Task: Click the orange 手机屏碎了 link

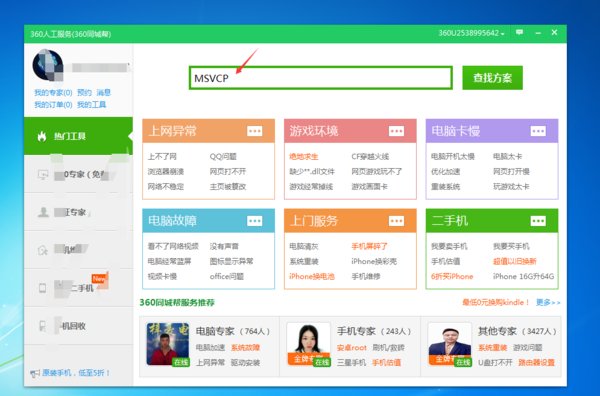Action: point(370,246)
